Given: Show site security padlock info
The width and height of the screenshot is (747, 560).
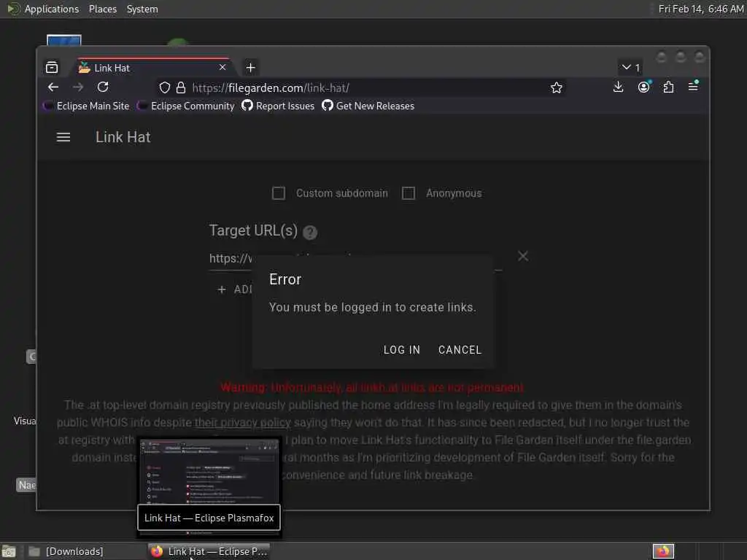Looking at the screenshot, I should [x=181, y=87].
